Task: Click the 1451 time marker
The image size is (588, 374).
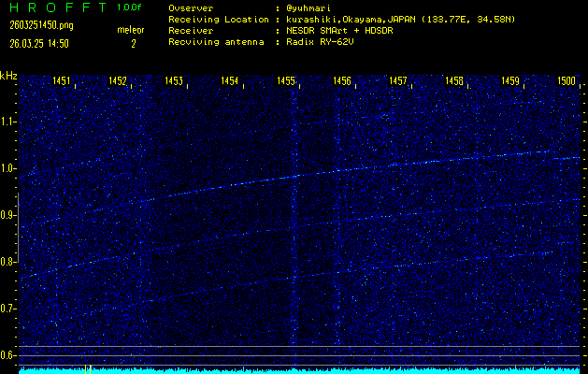Action: pyautogui.click(x=62, y=81)
